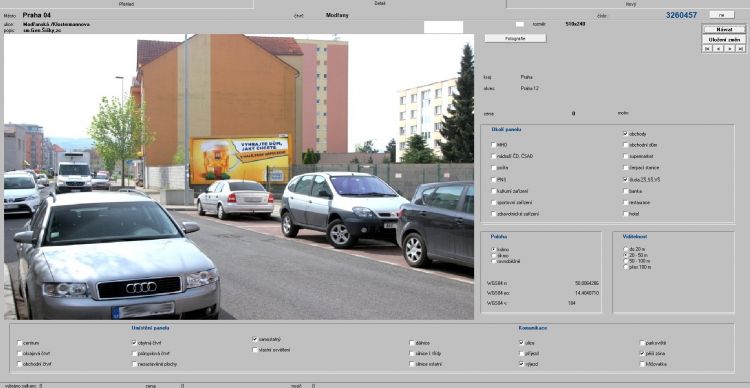
Task: Tick silnice ostatní checkbox
Action: pos(412,364)
